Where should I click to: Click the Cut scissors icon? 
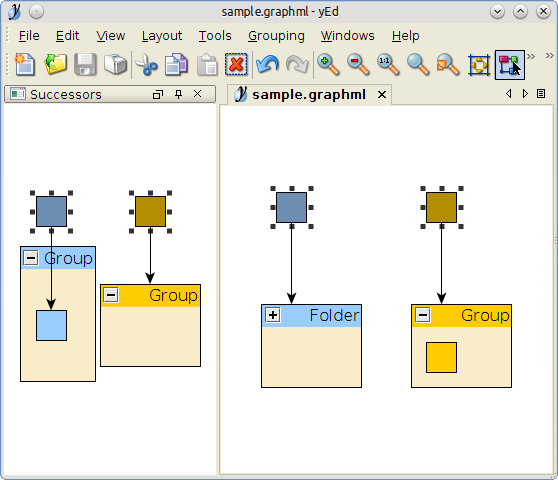146,64
